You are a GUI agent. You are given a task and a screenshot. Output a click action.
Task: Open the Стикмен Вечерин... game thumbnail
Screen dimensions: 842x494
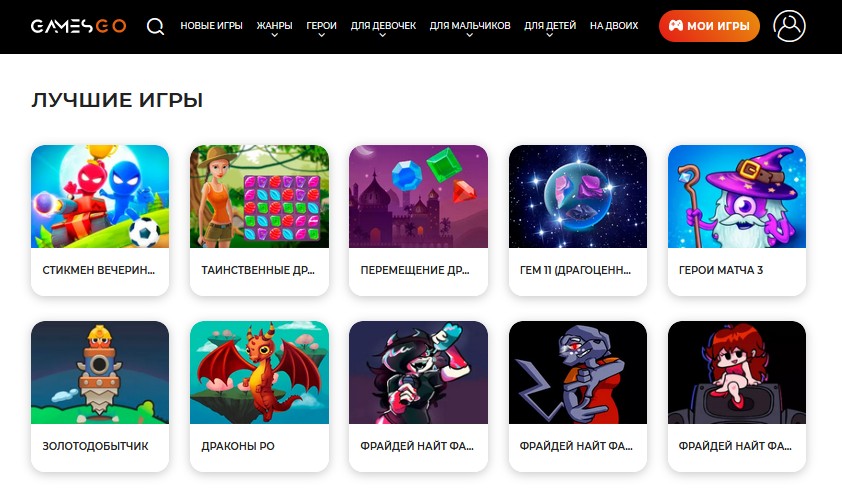pos(100,197)
